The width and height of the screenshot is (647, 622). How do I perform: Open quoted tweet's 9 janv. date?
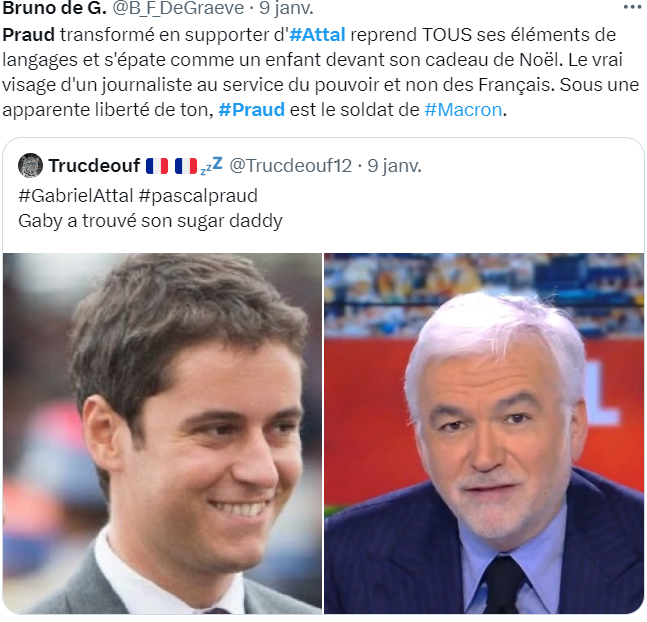point(394,166)
